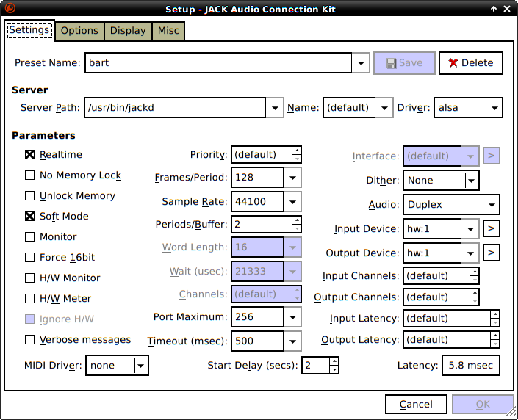Click the Timeout 500 field
The height and width of the screenshot is (420, 518).
click(257, 341)
